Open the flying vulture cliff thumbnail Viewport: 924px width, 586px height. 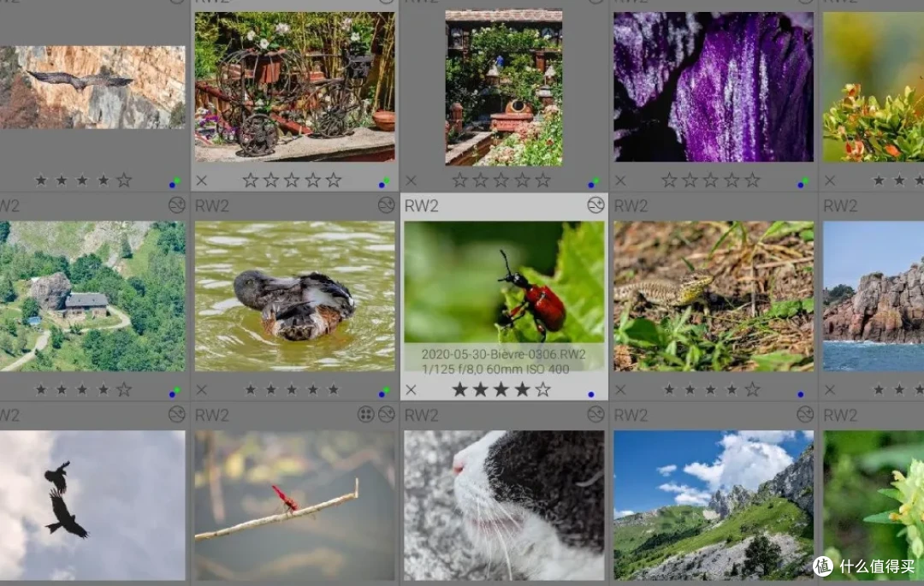92,87
